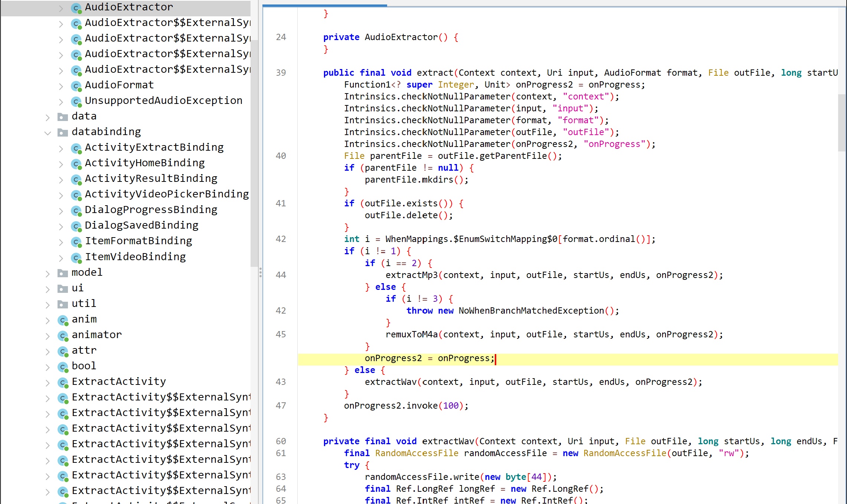The width and height of the screenshot is (847, 504).
Task: Click line number 39 in the gutter
Action: [281, 73]
